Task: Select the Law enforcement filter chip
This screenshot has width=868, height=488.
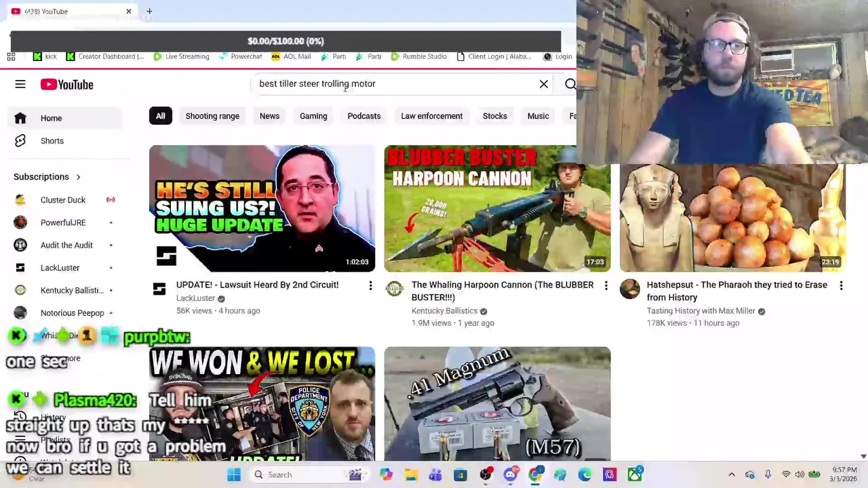Action: click(x=431, y=116)
